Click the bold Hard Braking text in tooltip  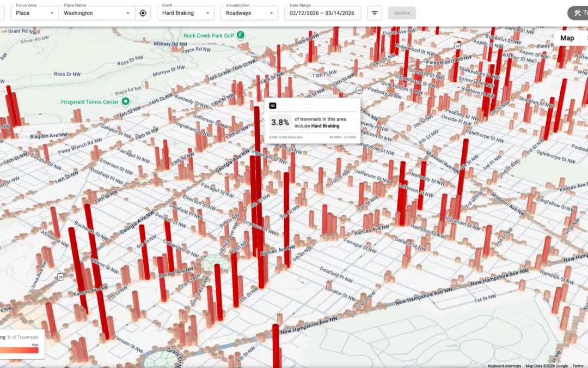(325, 126)
